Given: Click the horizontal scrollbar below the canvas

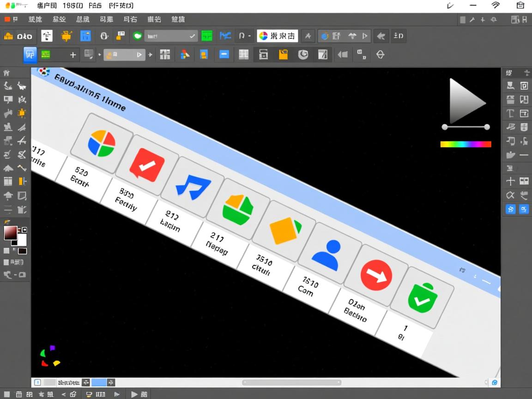Looking at the screenshot, I should tap(291, 382).
